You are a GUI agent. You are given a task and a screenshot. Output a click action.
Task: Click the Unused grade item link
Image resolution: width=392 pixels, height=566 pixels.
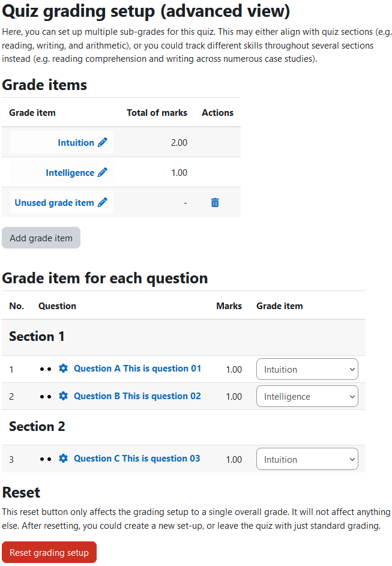click(x=54, y=202)
